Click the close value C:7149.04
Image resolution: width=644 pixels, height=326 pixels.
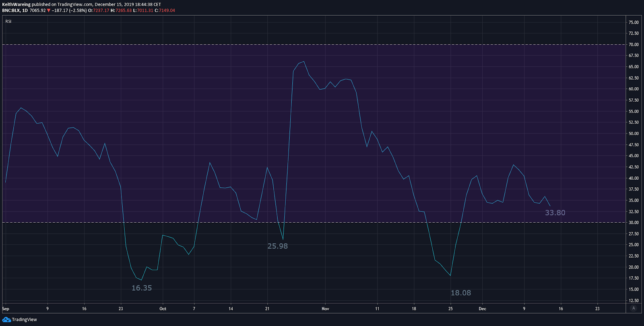point(165,10)
